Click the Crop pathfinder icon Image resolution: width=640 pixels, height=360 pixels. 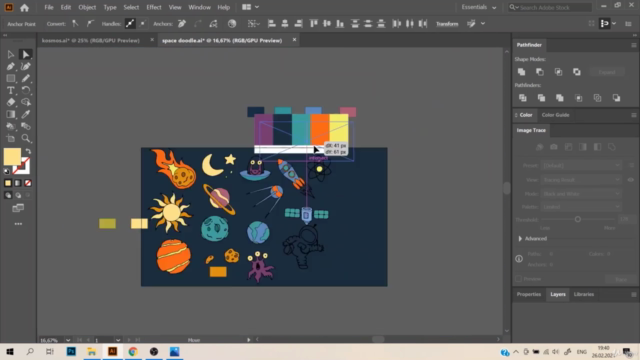pyautogui.click(x=578, y=98)
